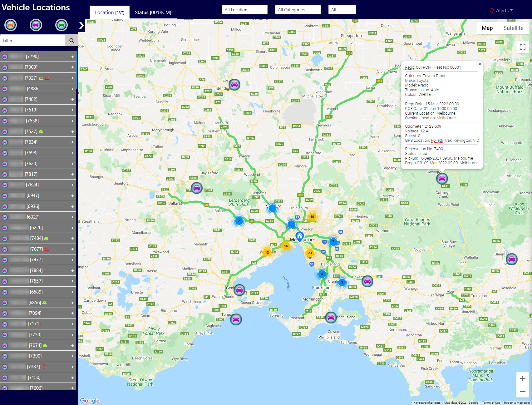The width and height of the screenshot is (532, 405).
Task: Switch to the Status [001RCM] tab
Action: pyautogui.click(x=152, y=12)
